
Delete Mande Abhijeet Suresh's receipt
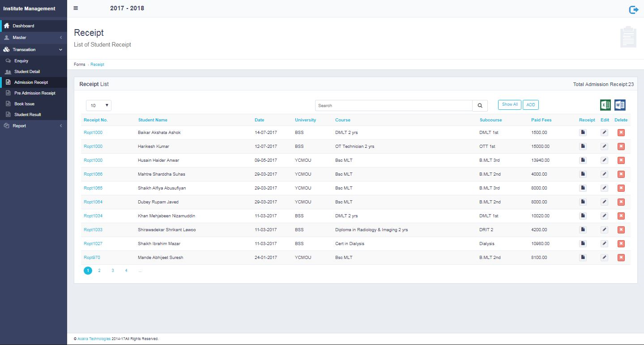point(621,258)
